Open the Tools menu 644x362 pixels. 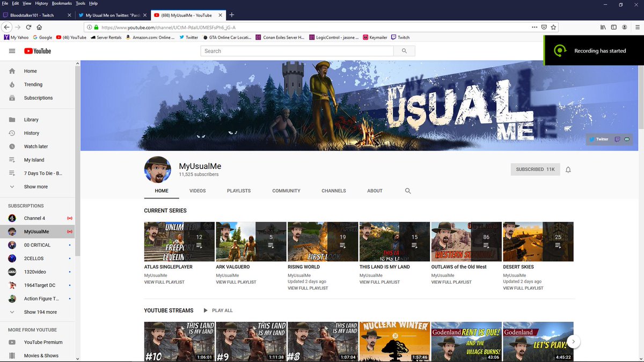(80, 3)
